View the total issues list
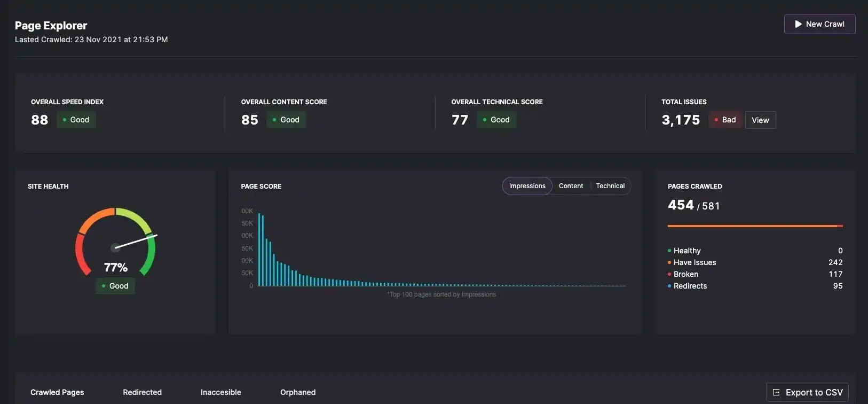Screen dimensions: 868x404 760,120
